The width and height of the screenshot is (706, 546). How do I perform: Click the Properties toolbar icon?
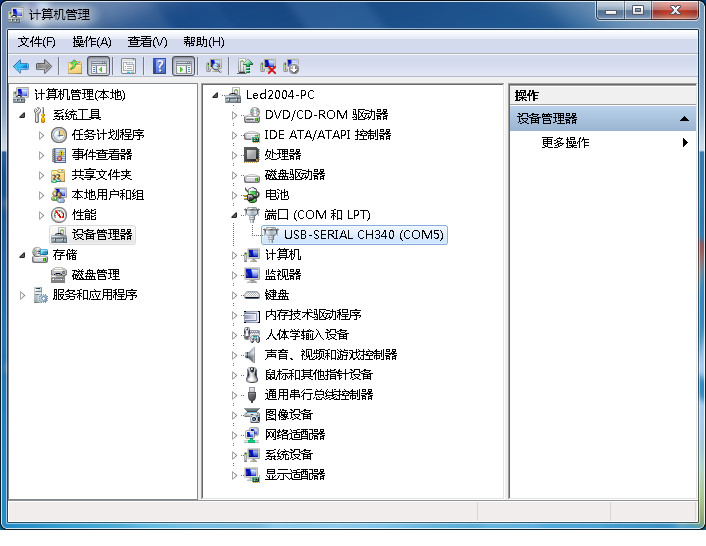point(128,66)
